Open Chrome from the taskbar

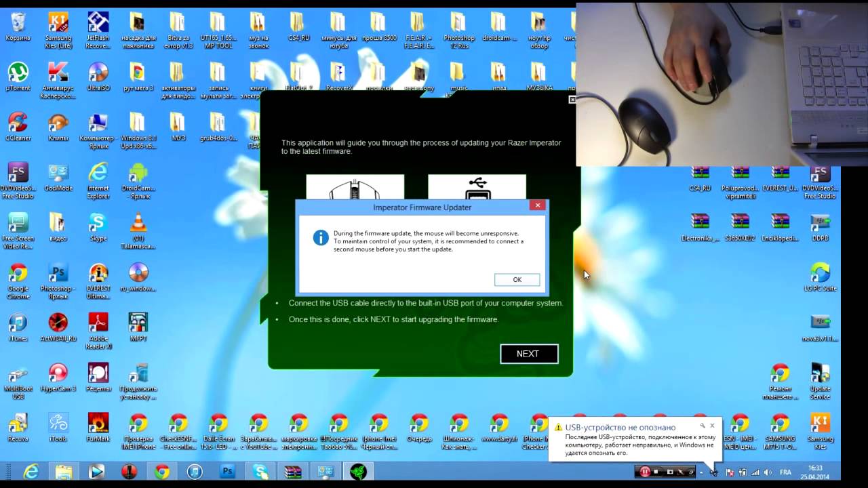[161, 472]
